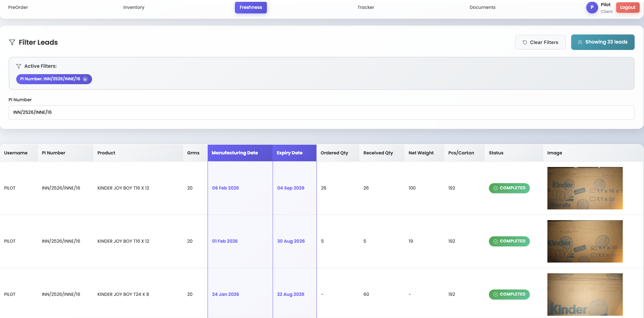Click the Expiry Date column header
The height and width of the screenshot is (318, 644).
[x=289, y=153]
